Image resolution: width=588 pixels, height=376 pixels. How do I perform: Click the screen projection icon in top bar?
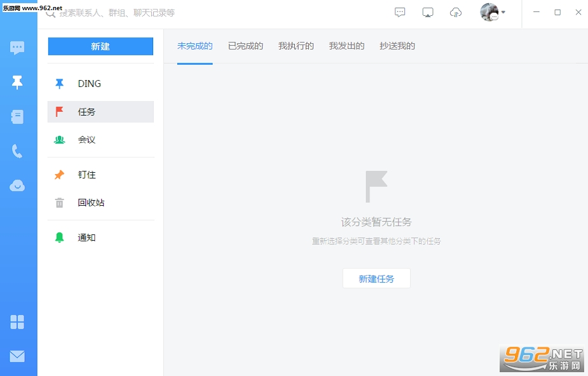coord(428,13)
